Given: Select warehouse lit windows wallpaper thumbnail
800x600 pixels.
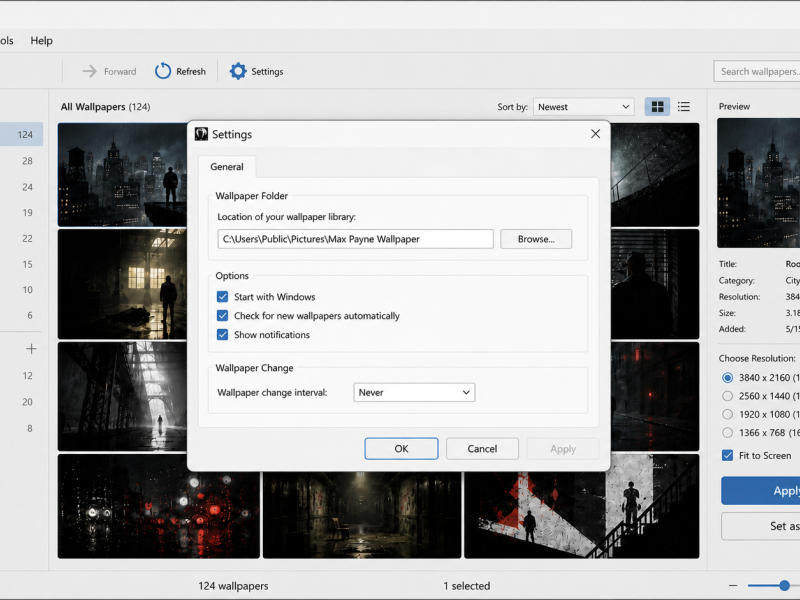Looking at the screenshot, I should 122,284.
